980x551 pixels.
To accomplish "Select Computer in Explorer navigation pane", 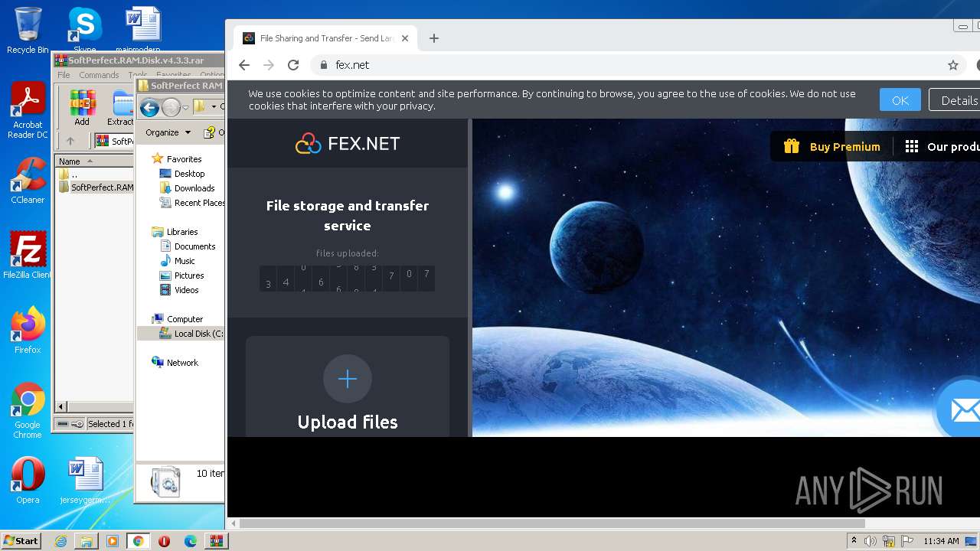I will pyautogui.click(x=185, y=319).
